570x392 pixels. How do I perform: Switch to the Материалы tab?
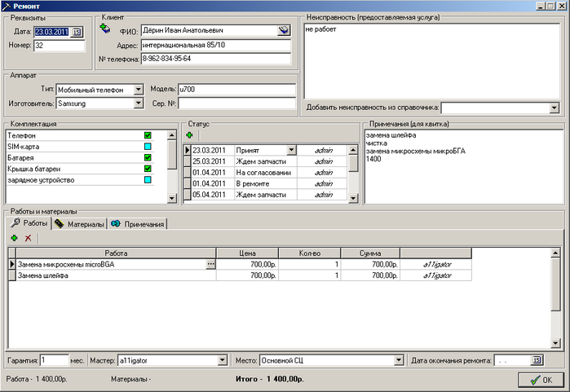click(79, 224)
